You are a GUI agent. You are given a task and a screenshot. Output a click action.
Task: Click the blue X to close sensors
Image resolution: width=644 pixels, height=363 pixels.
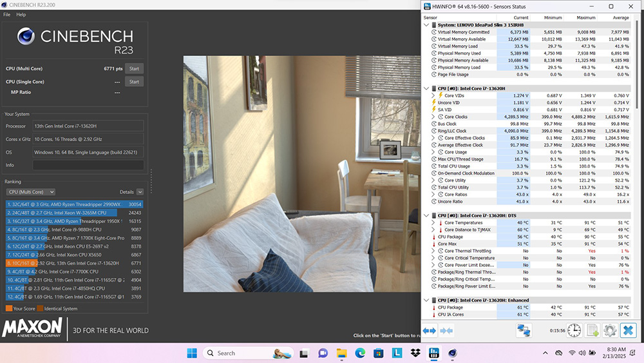tap(629, 331)
